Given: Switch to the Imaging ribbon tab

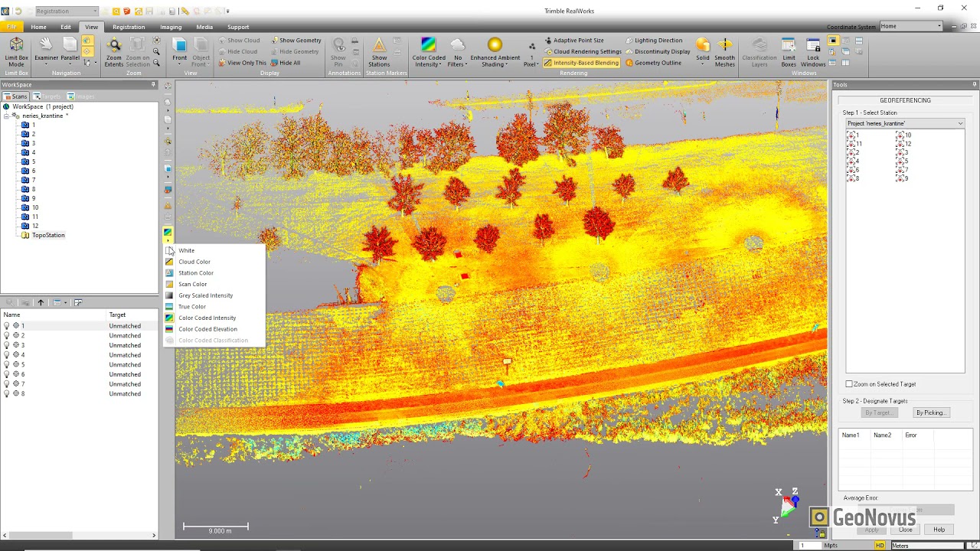Looking at the screenshot, I should 171,27.
